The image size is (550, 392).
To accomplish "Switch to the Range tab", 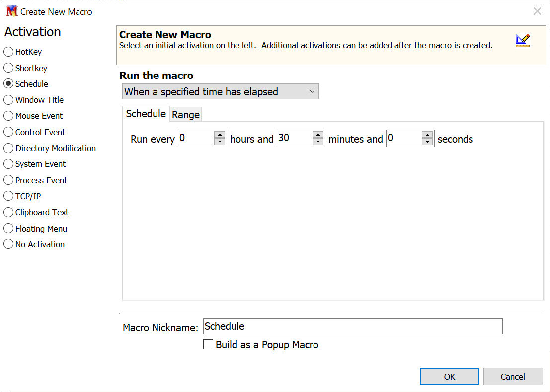I will pos(186,115).
